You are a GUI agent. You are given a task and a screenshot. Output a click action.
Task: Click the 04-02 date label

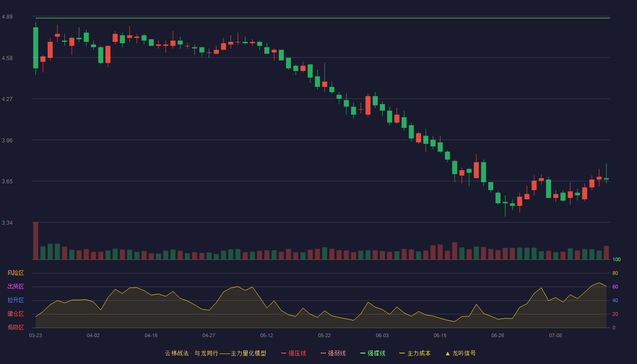(x=93, y=335)
